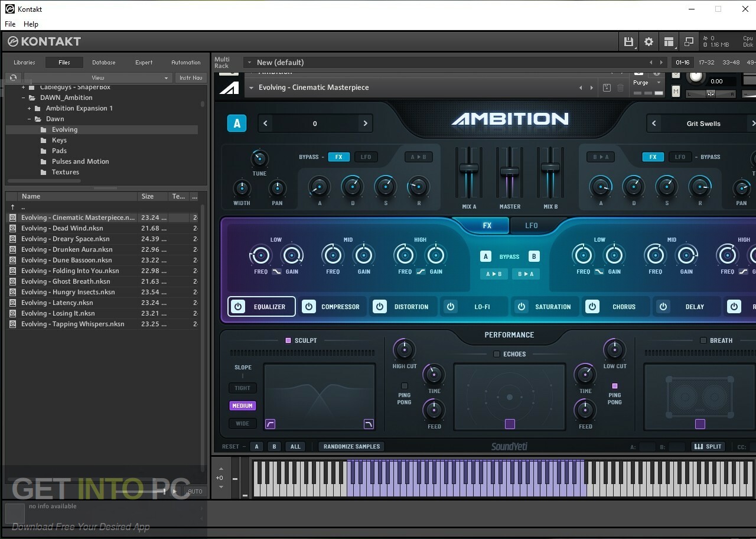Expand the Cableguys - ShaperBox folder
Viewport: 756px width, 539px height.
click(24, 87)
